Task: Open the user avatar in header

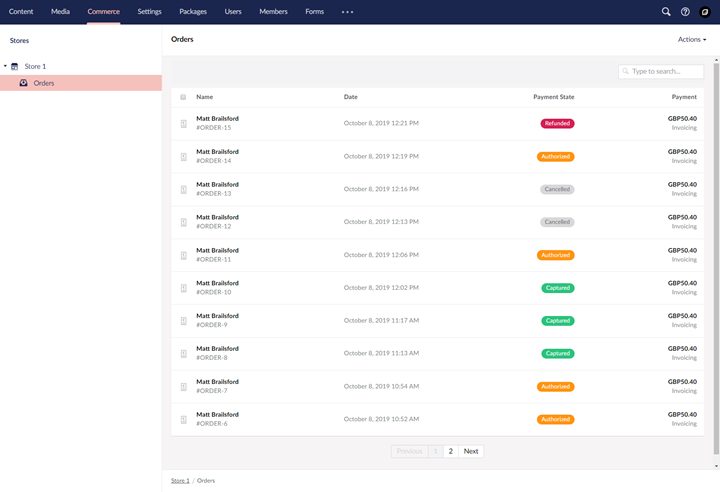Action: (705, 12)
